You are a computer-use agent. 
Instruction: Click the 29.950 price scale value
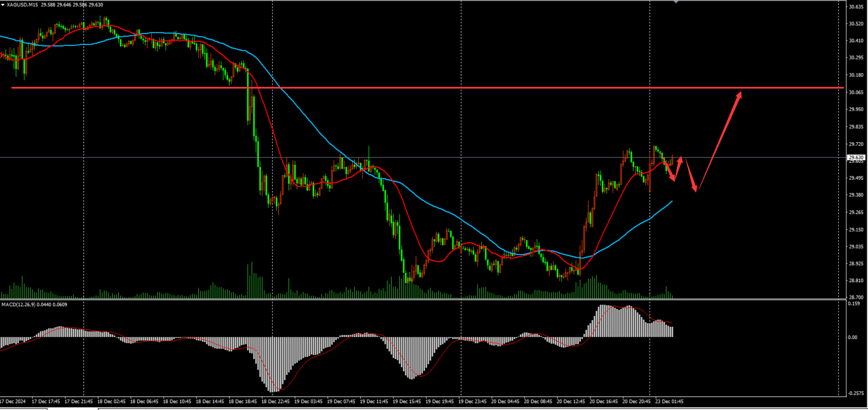pos(856,109)
